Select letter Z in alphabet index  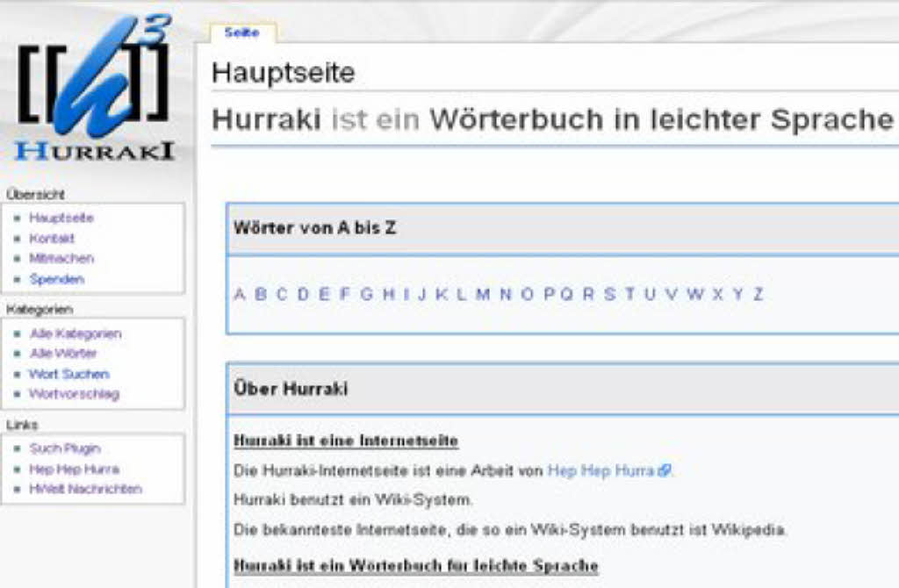[758, 295]
